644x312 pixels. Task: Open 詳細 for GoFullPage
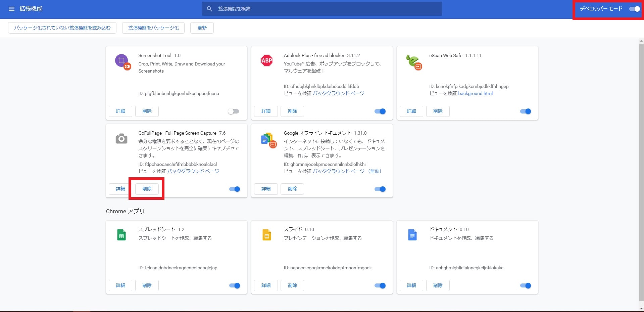coord(120,189)
